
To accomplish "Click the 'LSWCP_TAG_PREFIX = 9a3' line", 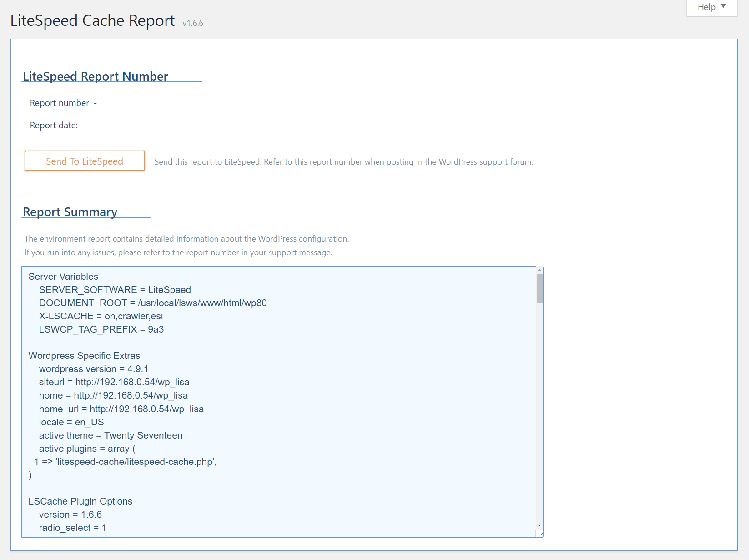I will [101, 329].
